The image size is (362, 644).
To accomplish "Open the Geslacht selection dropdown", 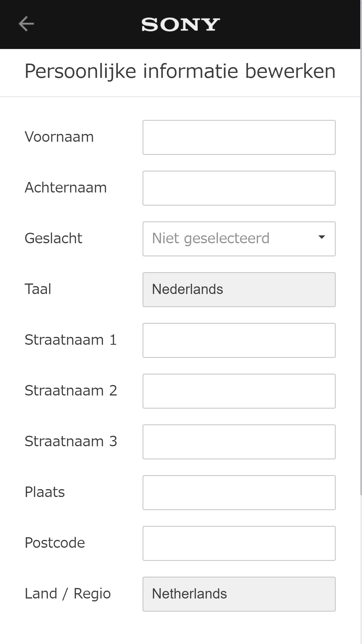I will (239, 238).
